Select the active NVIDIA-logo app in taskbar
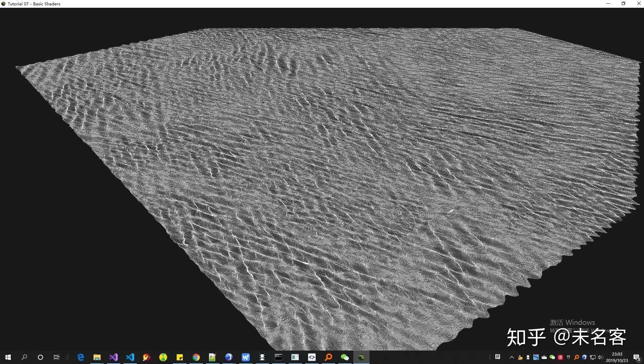Viewport: 644px width, 364px height. click(x=361, y=357)
